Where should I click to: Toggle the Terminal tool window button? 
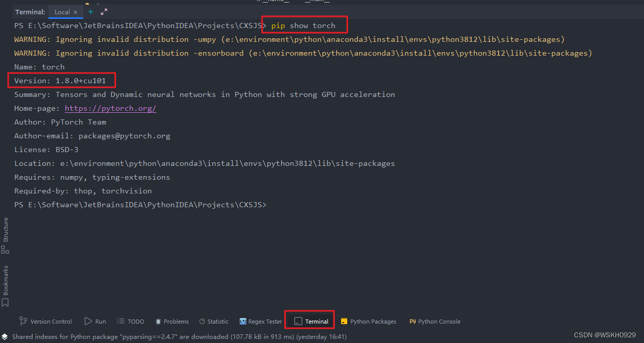[x=311, y=322]
